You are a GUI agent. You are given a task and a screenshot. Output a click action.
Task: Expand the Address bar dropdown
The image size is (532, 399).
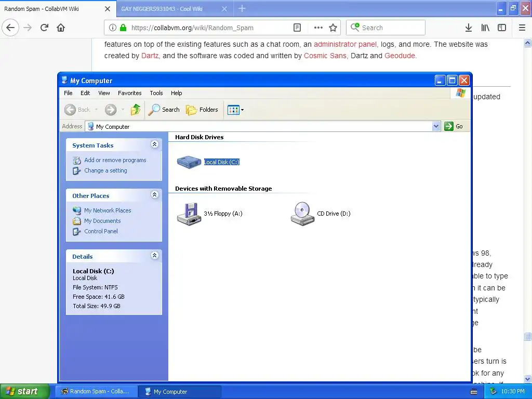coord(436,127)
